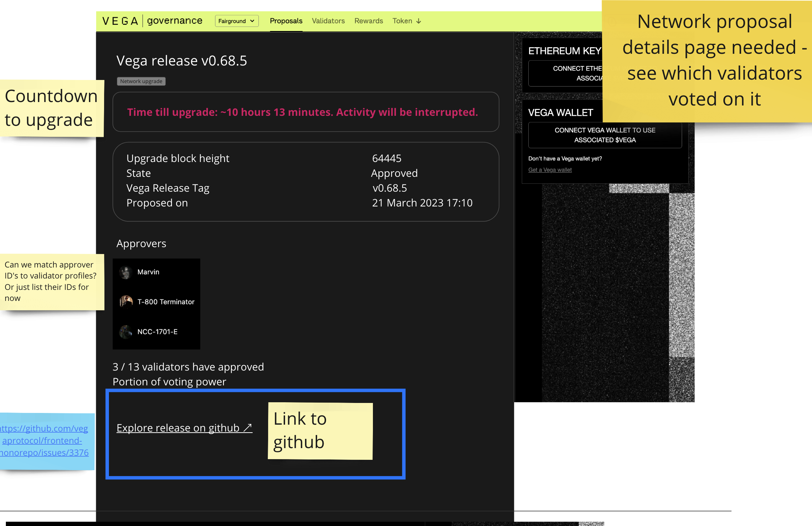Open the Fairground network selector
This screenshot has width=812, height=526.
click(236, 21)
